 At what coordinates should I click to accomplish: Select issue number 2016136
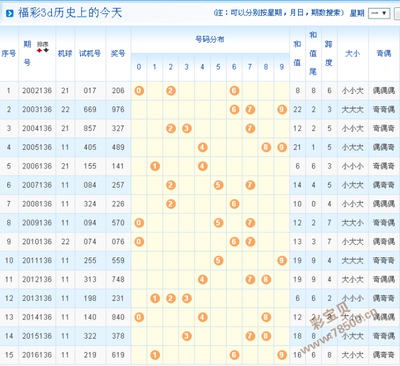point(37,355)
